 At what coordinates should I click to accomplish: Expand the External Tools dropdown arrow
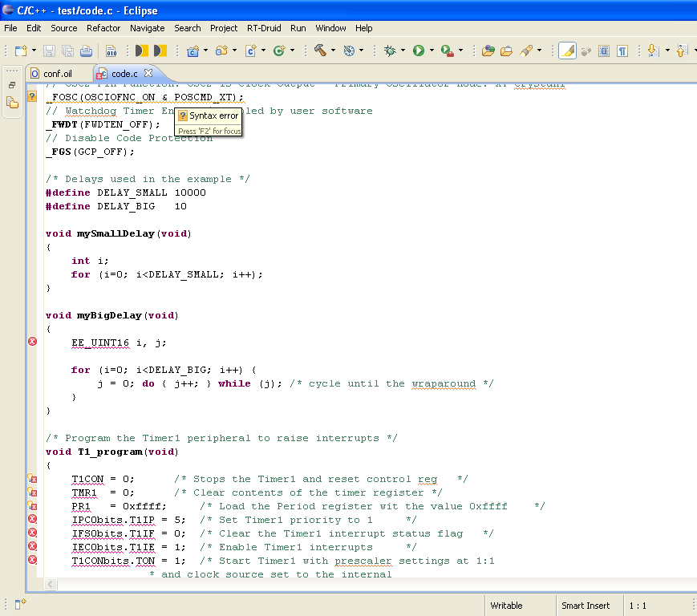(460, 51)
